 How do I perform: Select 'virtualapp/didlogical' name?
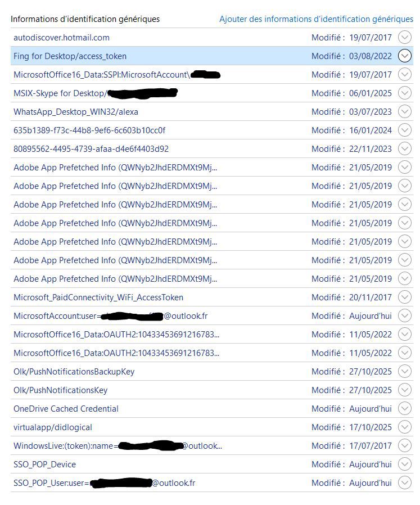(x=53, y=427)
